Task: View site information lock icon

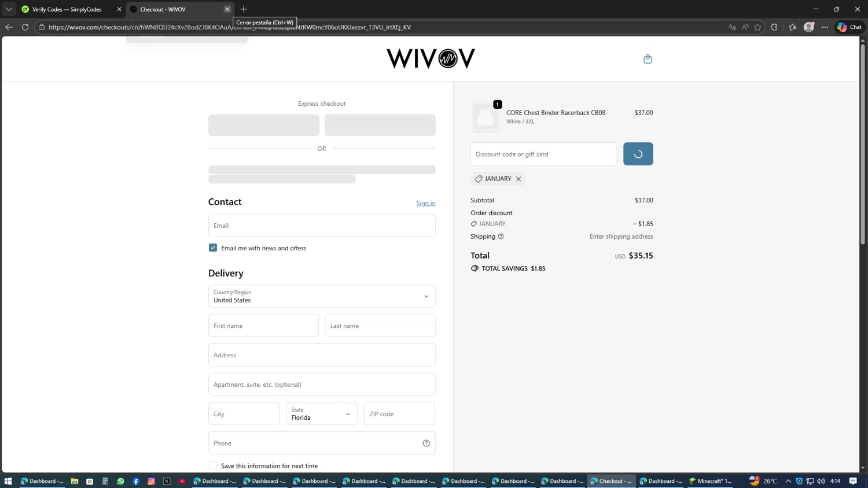Action: point(42,27)
